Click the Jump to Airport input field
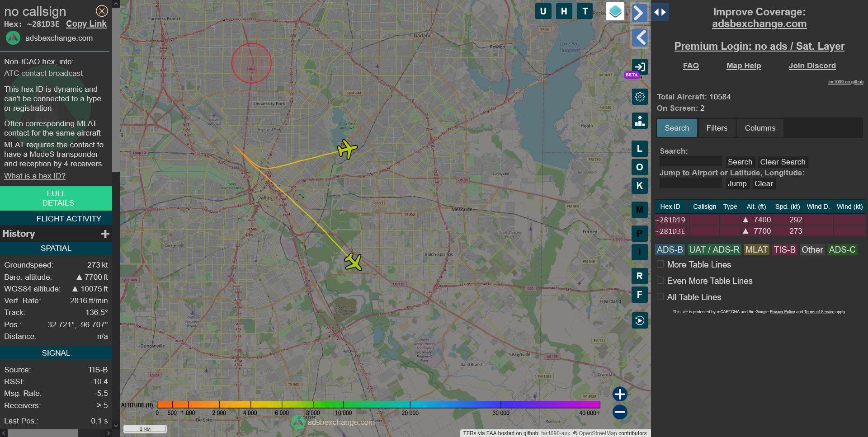Screen dimensions: 868x437 point(690,183)
